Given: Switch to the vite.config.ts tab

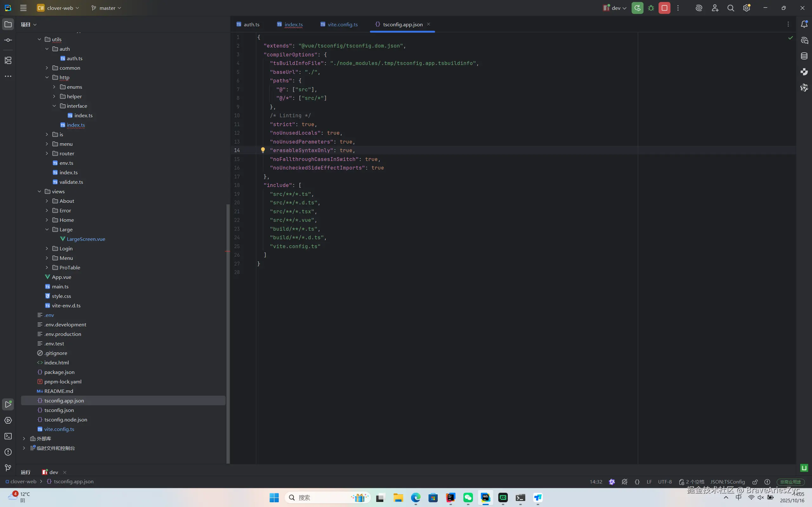Looking at the screenshot, I should tap(342, 24).
